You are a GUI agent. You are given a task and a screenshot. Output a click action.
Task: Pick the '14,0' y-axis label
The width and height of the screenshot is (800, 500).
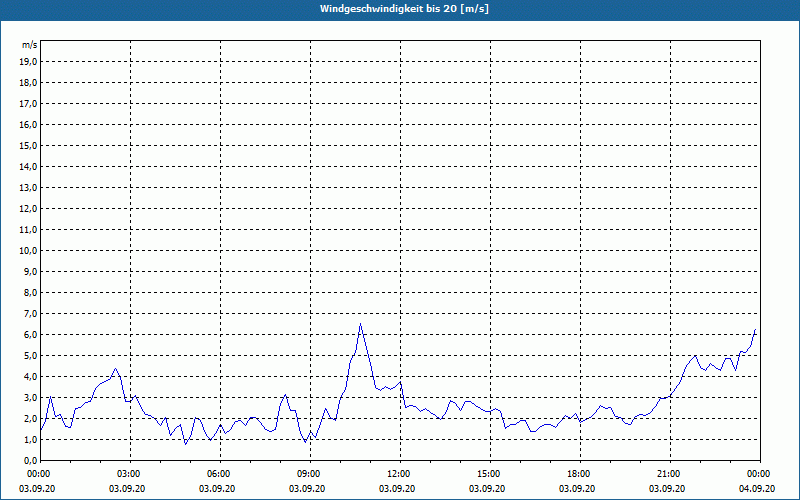click(x=28, y=167)
